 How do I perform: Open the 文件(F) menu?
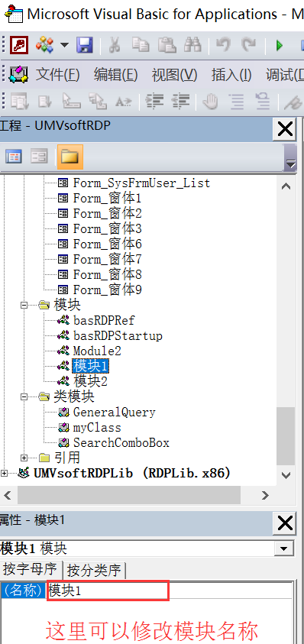(x=57, y=75)
